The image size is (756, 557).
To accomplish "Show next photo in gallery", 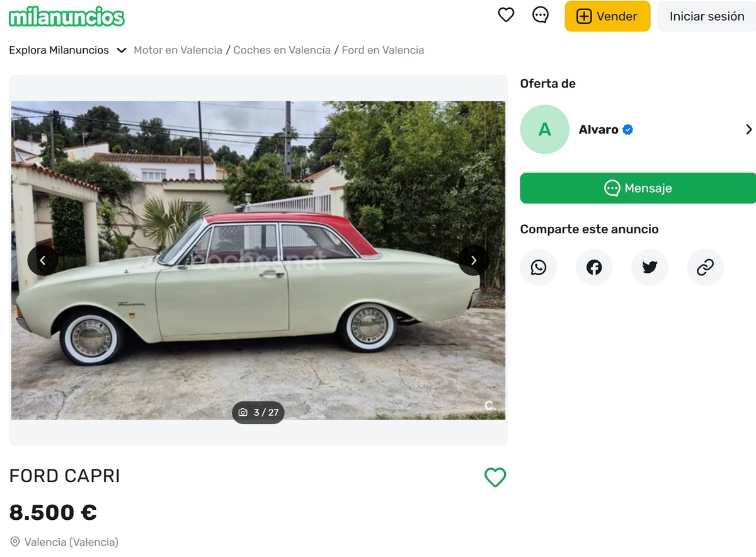I will pos(474,260).
